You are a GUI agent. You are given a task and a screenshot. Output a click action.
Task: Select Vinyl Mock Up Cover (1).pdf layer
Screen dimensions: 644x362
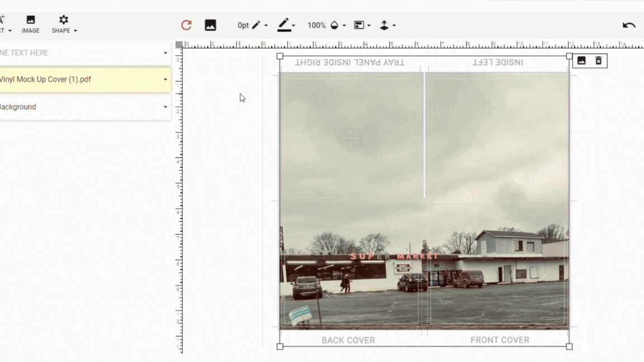coord(85,80)
